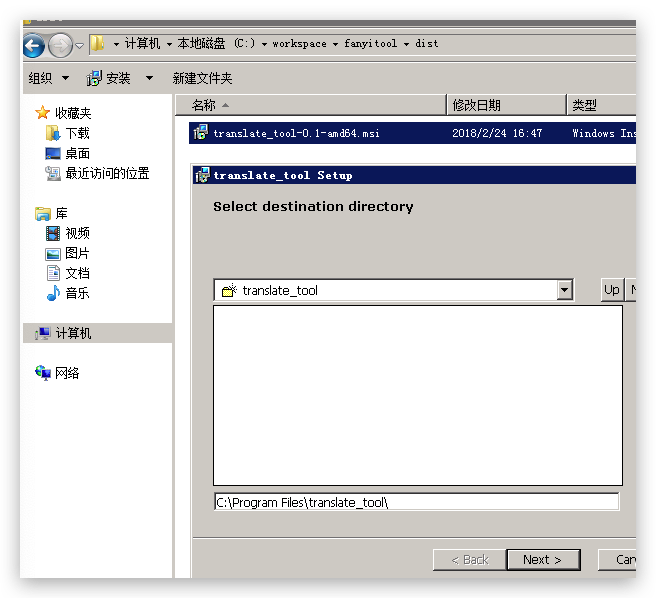Click the forward navigation arrow
The width and height of the screenshot is (656, 598).
60,45
